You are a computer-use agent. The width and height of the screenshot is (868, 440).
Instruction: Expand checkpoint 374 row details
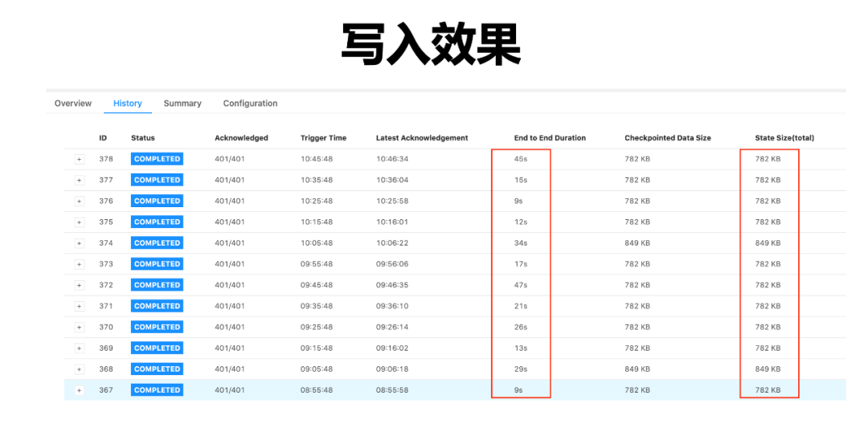tap(79, 243)
